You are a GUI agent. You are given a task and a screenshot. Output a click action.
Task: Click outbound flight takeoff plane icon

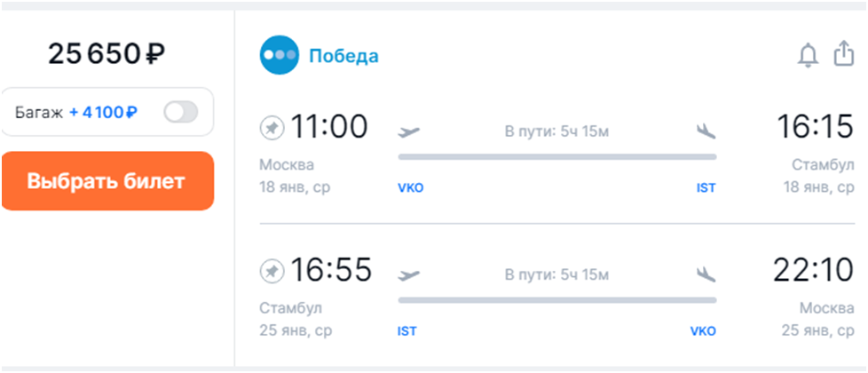(410, 131)
